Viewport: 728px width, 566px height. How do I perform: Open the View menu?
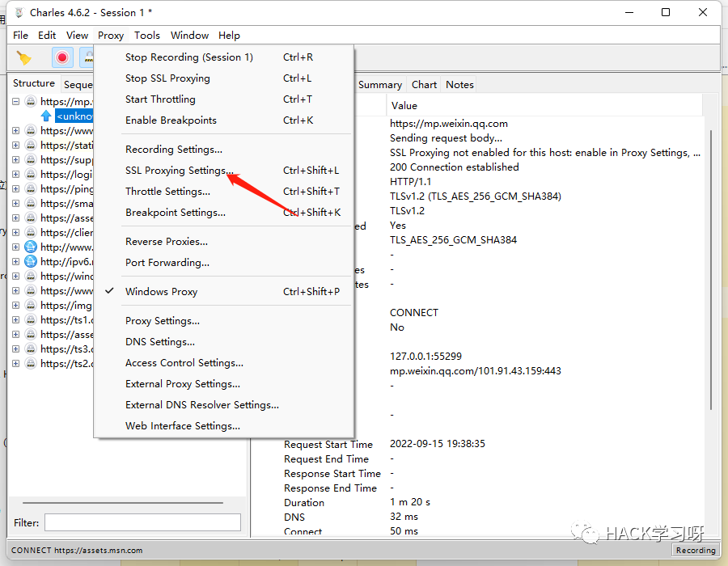click(x=77, y=36)
